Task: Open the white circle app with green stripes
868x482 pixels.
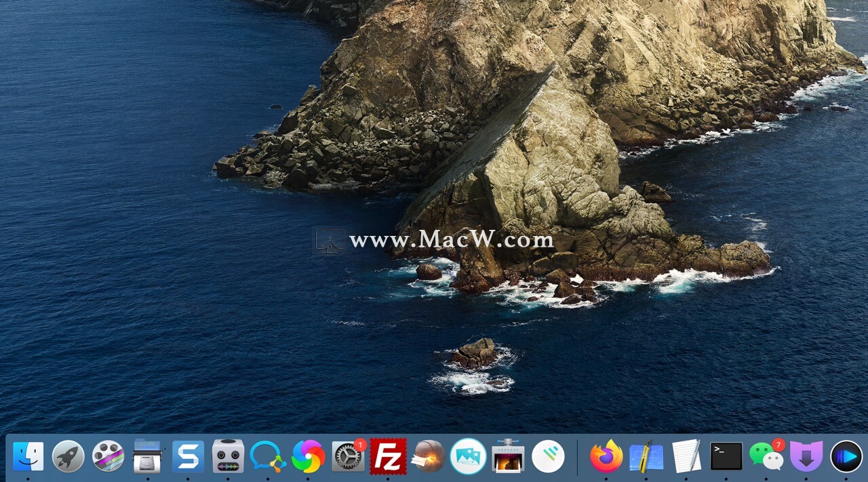Action: click(x=548, y=456)
